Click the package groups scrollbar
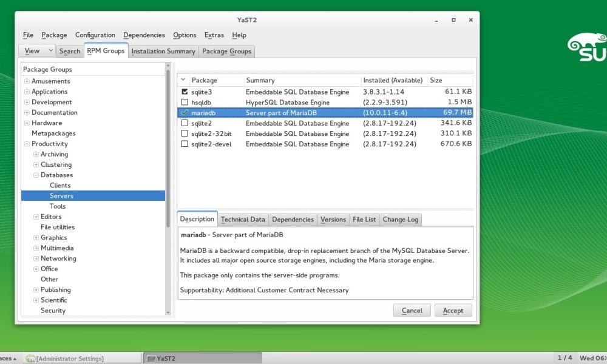The height and width of the screenshot is (364, 607). click(168, 149)
